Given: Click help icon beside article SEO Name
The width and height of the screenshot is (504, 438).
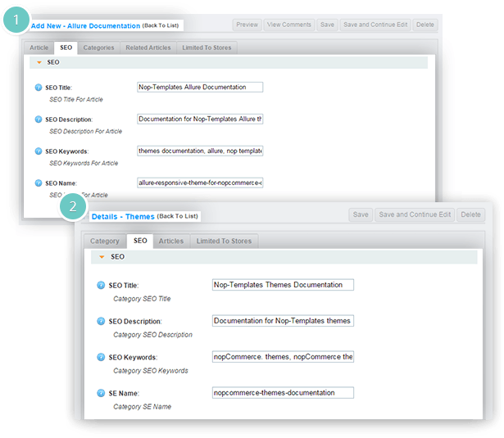Looking at the screenshot, I should 39,183.
